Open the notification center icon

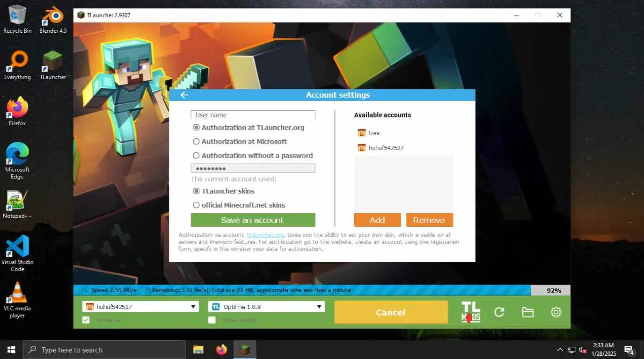coord(629,350)
